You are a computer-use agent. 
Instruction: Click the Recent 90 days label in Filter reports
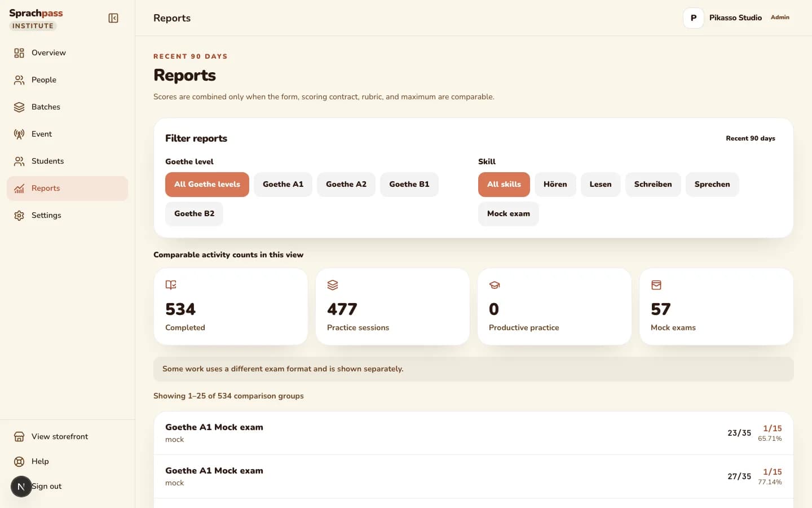click(751, 138)
